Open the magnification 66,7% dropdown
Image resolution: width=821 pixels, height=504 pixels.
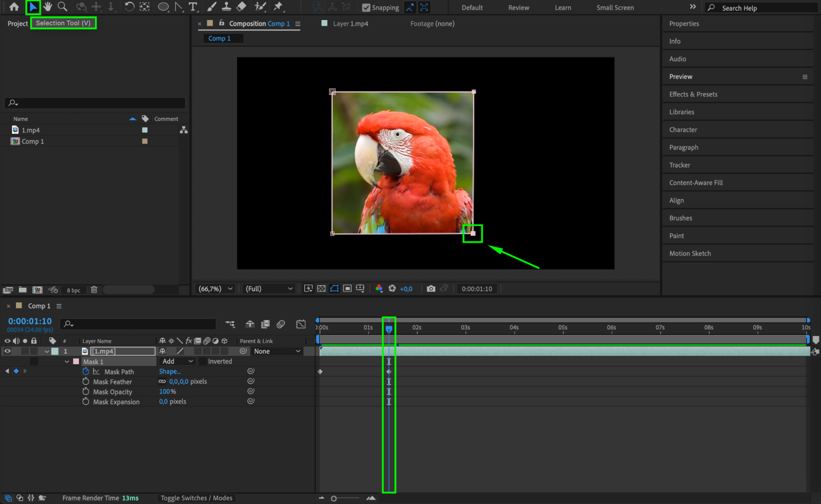(216, 289)
